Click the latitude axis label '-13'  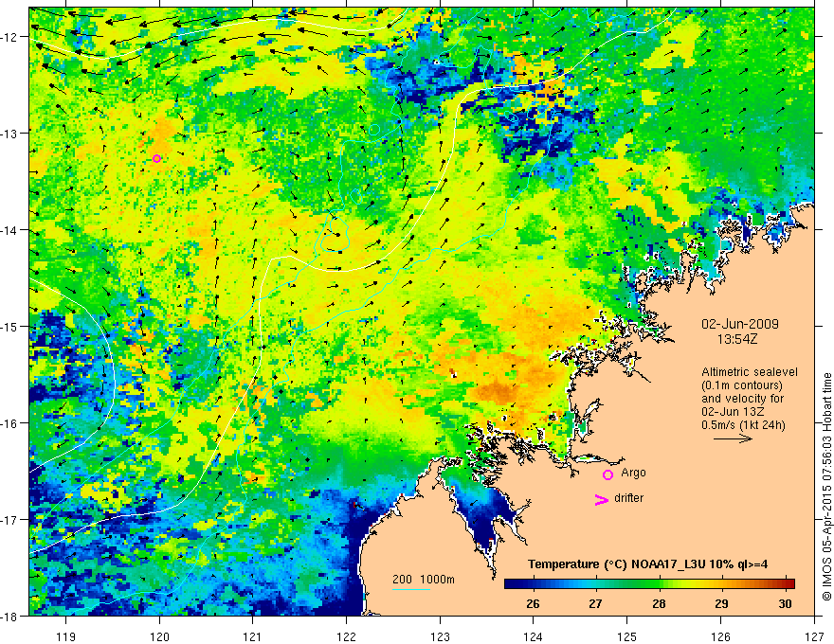(9, 133)
